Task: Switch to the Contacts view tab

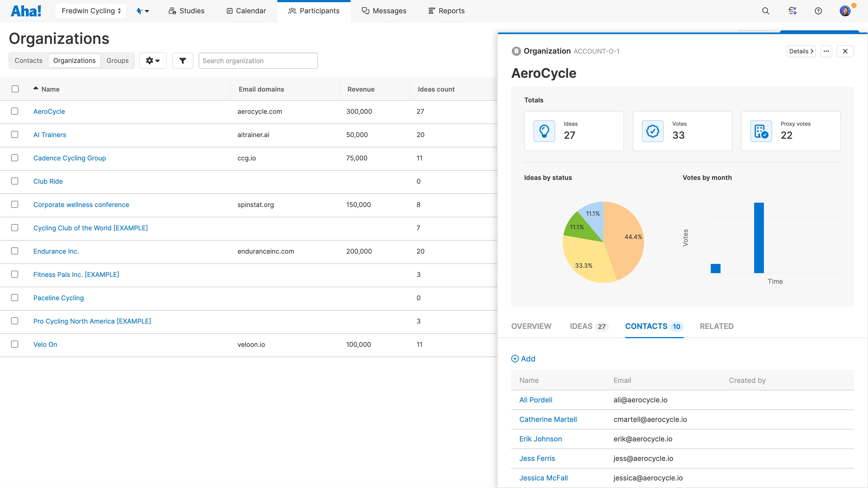Action: tap(28, 61)
